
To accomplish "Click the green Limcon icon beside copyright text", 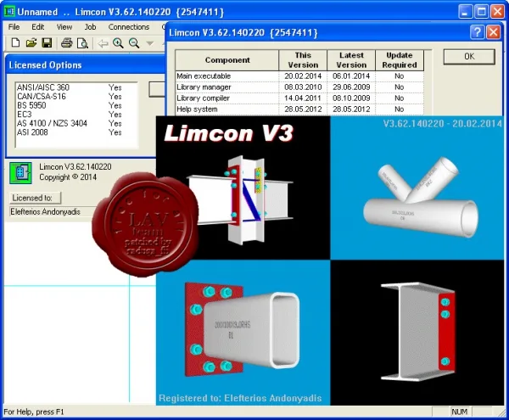I will point(20,173).
